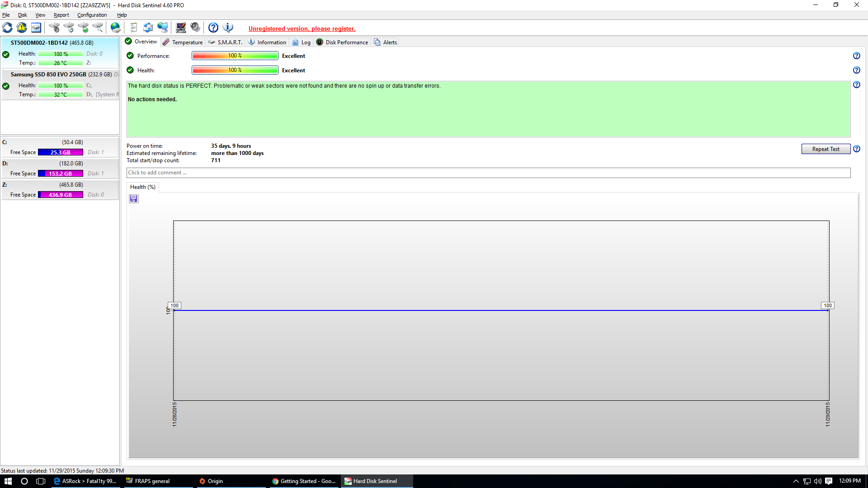
Task: Click the Refresh disk status icon
Action: point(7,28)
